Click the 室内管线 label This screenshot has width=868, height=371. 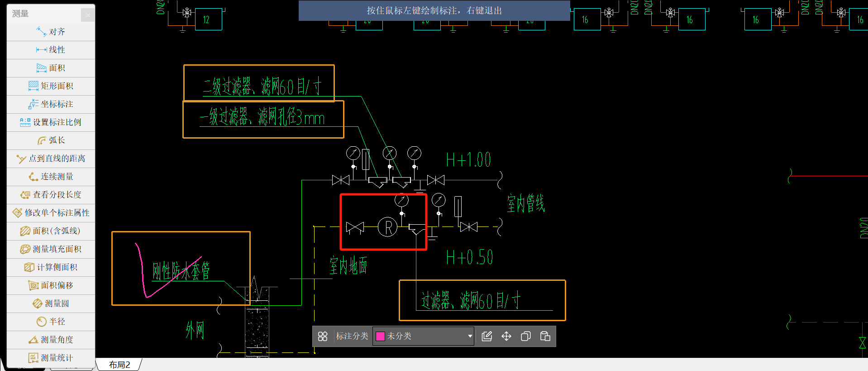[526, 203]
